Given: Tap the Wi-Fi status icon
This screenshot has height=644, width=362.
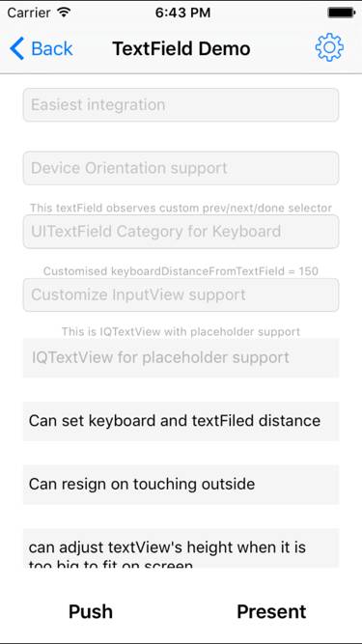Looking at the screenshot, I should click(x=64, y=13).
